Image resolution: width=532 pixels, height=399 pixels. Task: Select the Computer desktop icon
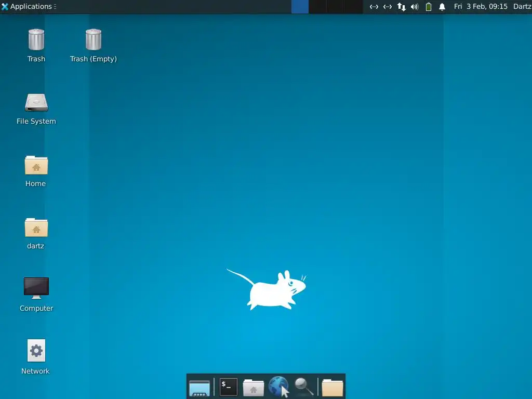coord(36,288)
